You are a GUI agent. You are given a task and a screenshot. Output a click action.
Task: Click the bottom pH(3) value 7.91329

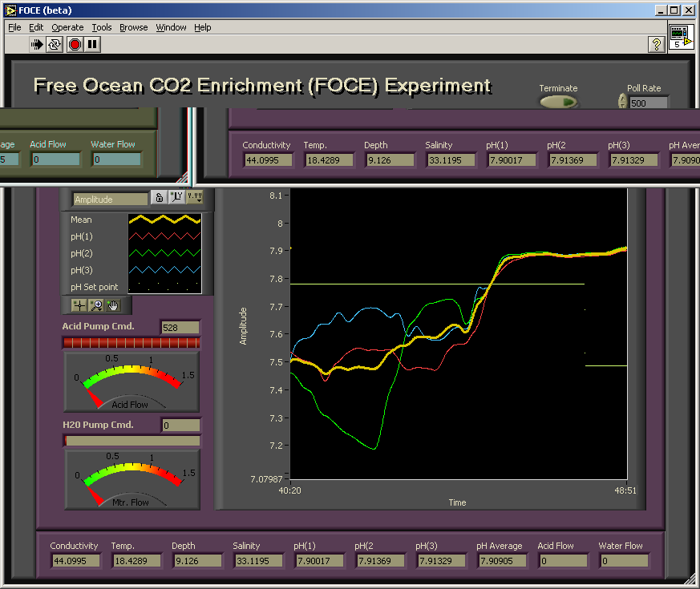pos(442,561)
